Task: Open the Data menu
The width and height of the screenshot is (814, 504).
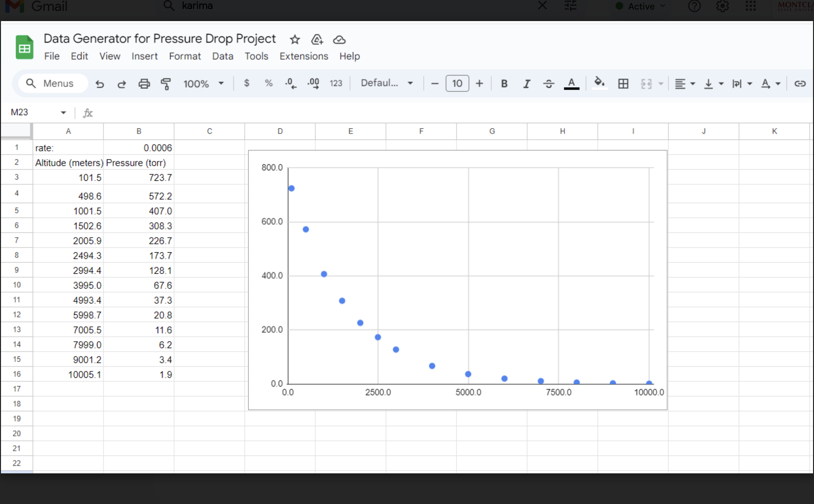Action: tap(222, 56)
